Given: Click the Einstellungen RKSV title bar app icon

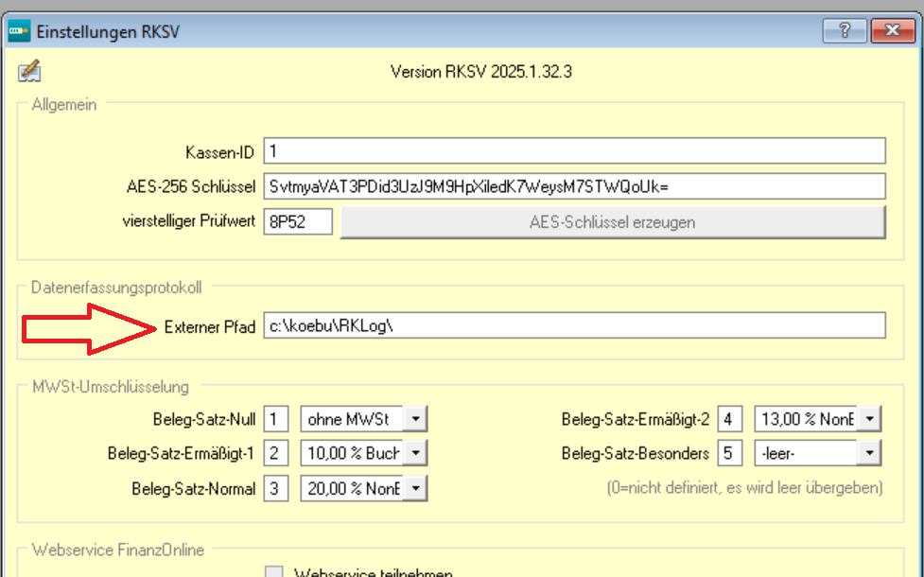Looking at the screenshot, I should 19,30.
